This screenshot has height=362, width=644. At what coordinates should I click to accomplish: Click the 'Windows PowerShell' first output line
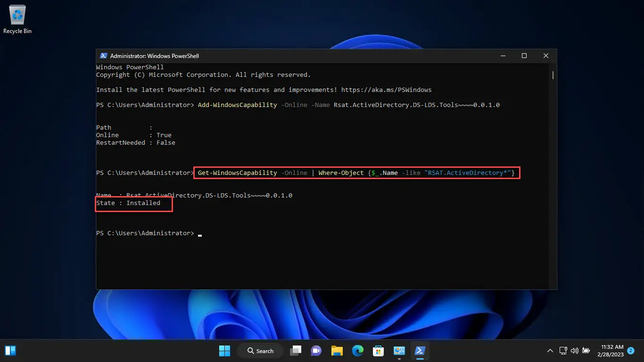pos(130,67)
